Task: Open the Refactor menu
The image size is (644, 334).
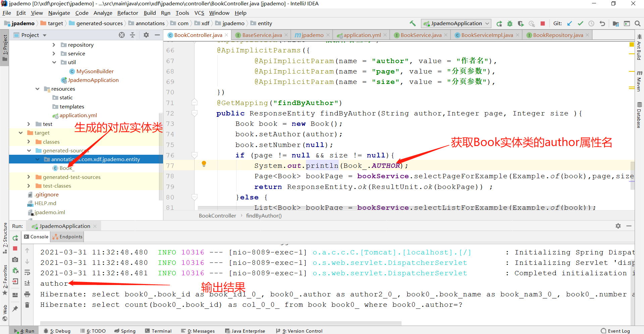Action: pyautogui.click(x=127, y=13)
